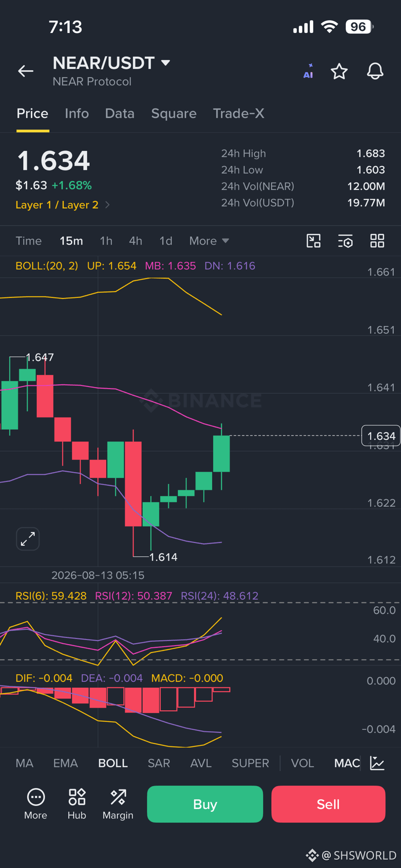Screen dimensions: 401x868
Task: Open the chart grid layout icon
Action: point(377,241)
